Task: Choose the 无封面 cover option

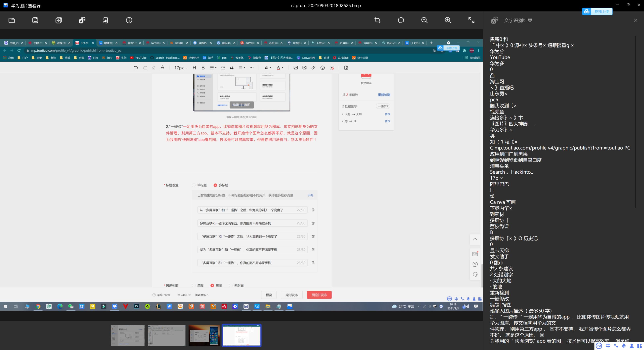Action: pos(231,285)
